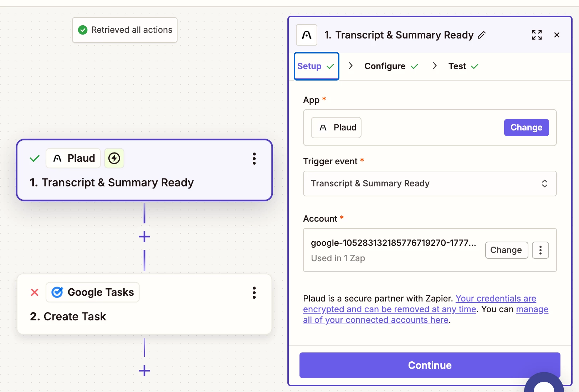Click the Plaud app chip in the App field
The height and width of the screenshot is (392, 579).
(x=336, y=128)
